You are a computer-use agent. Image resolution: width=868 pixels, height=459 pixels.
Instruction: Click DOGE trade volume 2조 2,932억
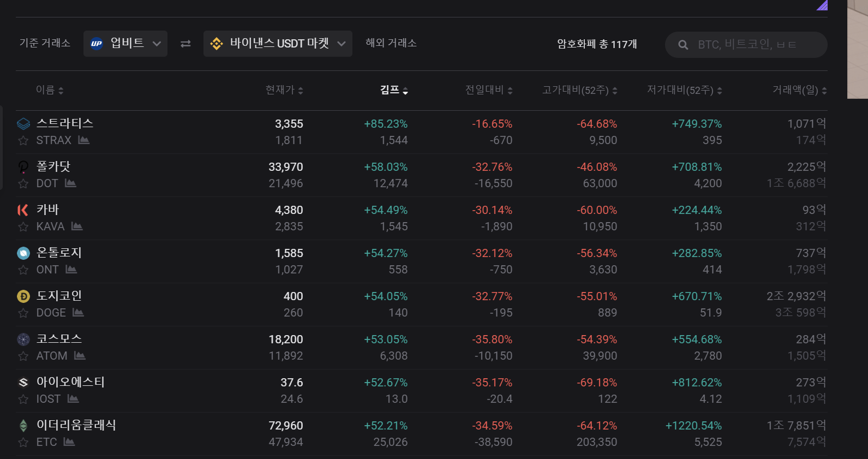[x=796, y=296]
